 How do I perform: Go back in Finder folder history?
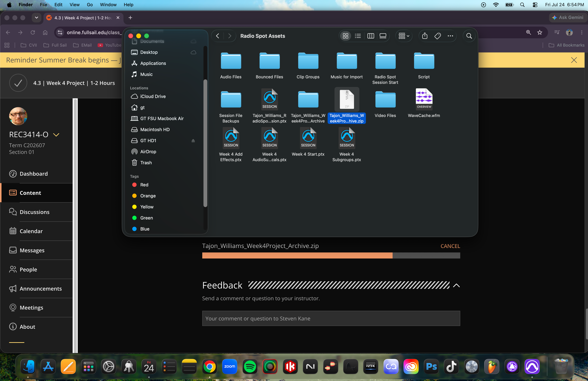217,36
